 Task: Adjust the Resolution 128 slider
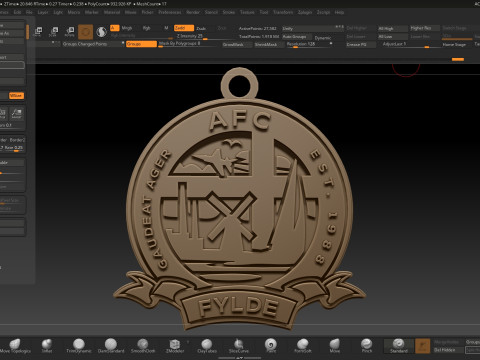click(x=309, y=44)
